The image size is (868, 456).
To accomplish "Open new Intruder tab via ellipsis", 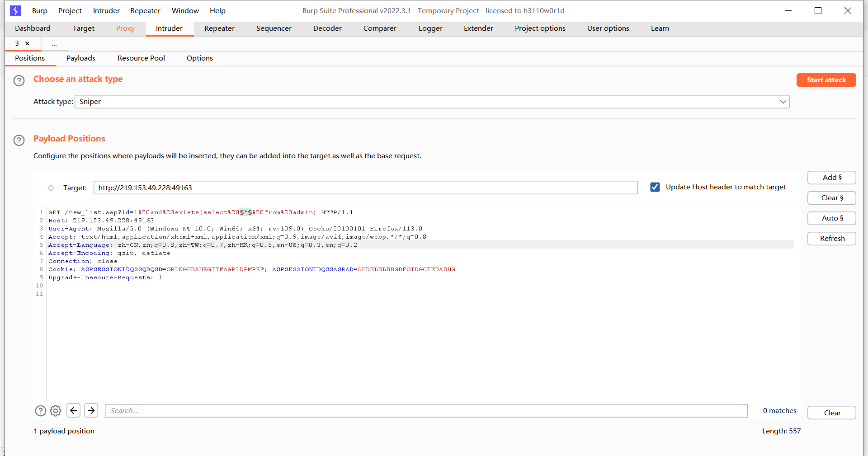I will (54, 44).
